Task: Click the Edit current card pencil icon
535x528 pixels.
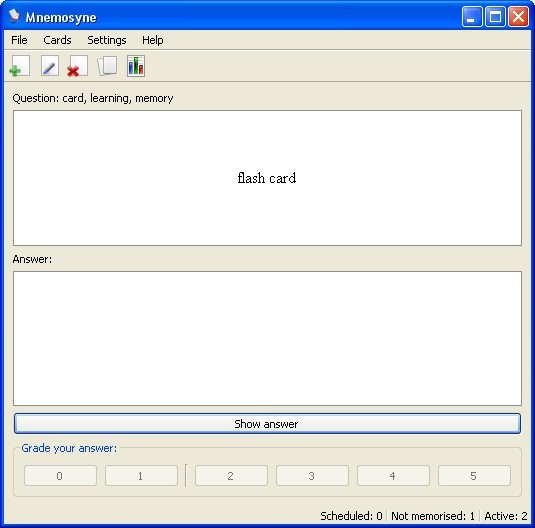Action: 50,66
